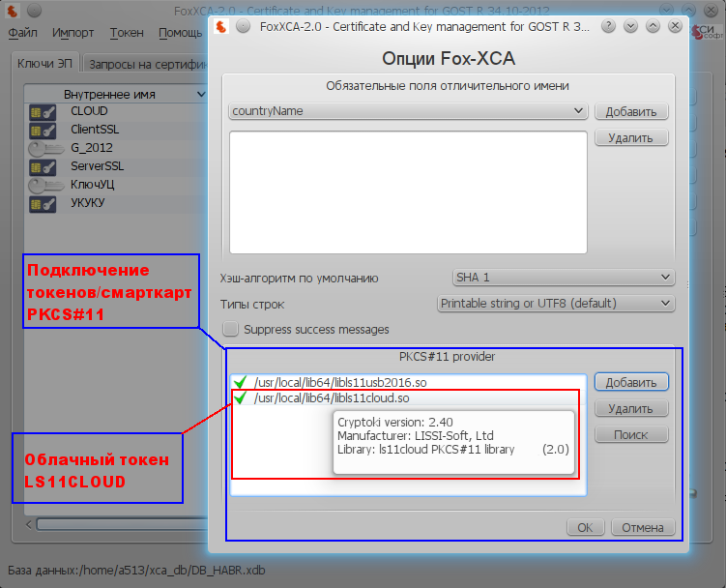Select the КлючУЦ key row

[x=116, y=186]
